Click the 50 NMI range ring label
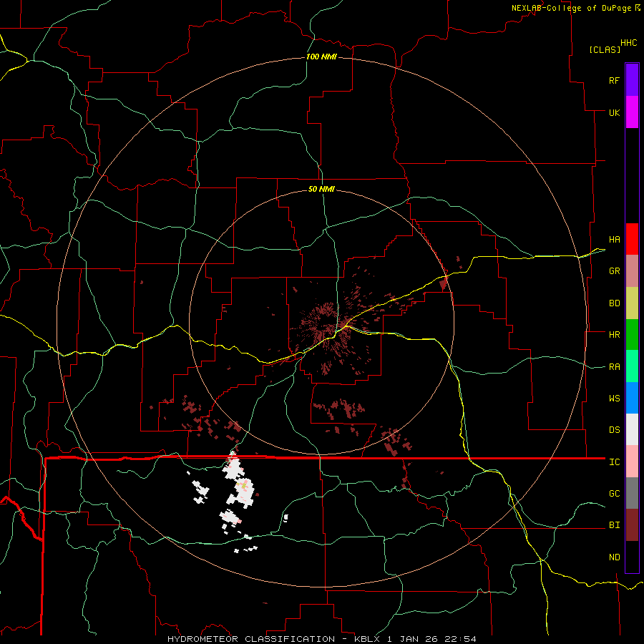 coord(321,189)
